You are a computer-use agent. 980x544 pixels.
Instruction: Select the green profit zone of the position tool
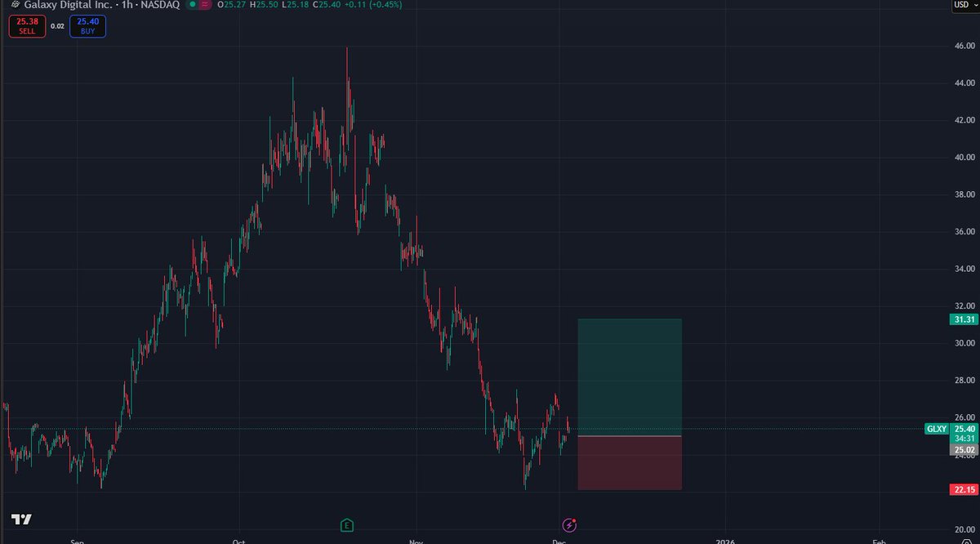click(x=629, y=376)
